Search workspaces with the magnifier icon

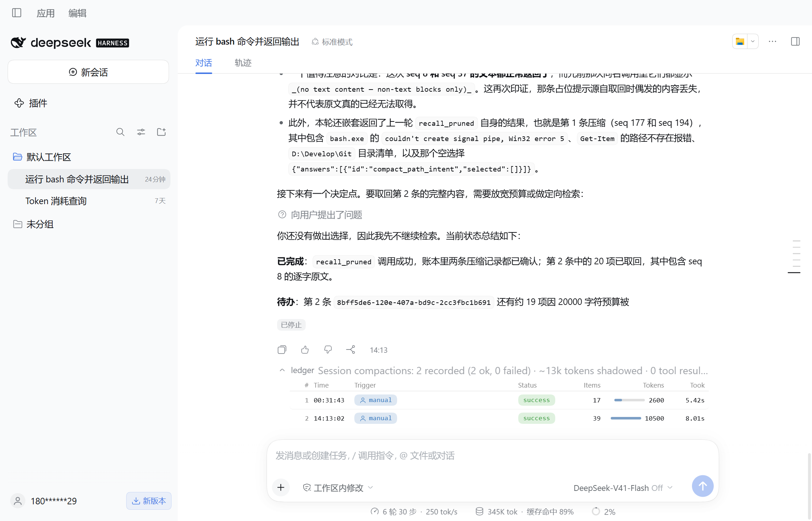tap(120, 132)
